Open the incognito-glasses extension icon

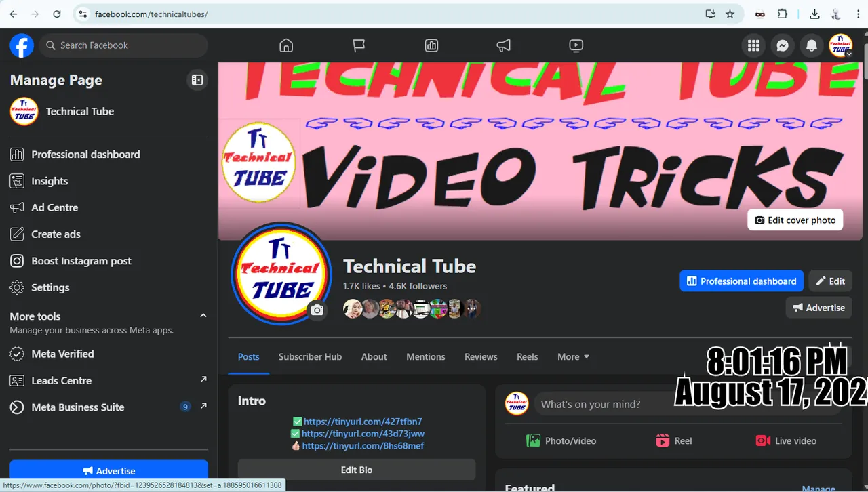760,14
